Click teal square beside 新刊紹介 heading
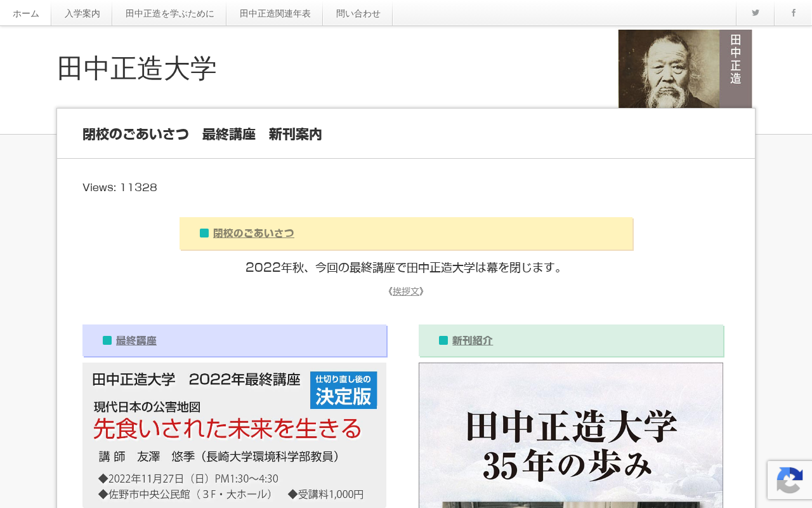Image resolution: width=812 pixels, height=508 pixels. 443,340
